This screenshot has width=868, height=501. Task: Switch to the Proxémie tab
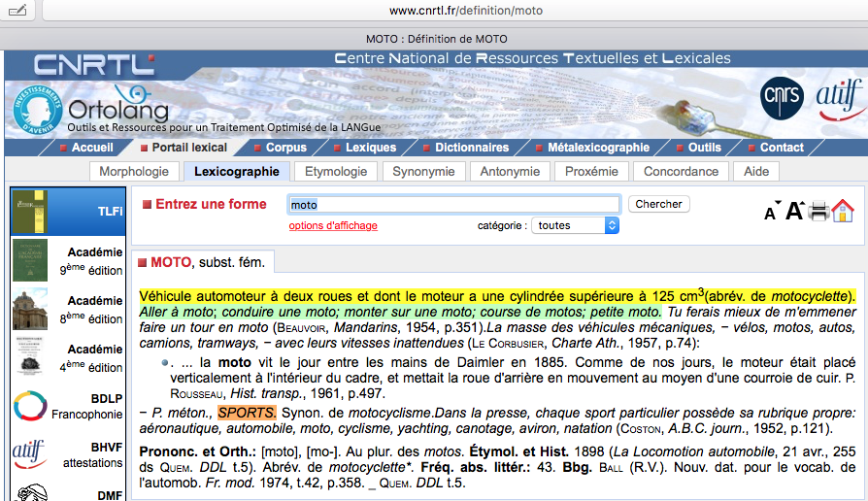[591, 172]
